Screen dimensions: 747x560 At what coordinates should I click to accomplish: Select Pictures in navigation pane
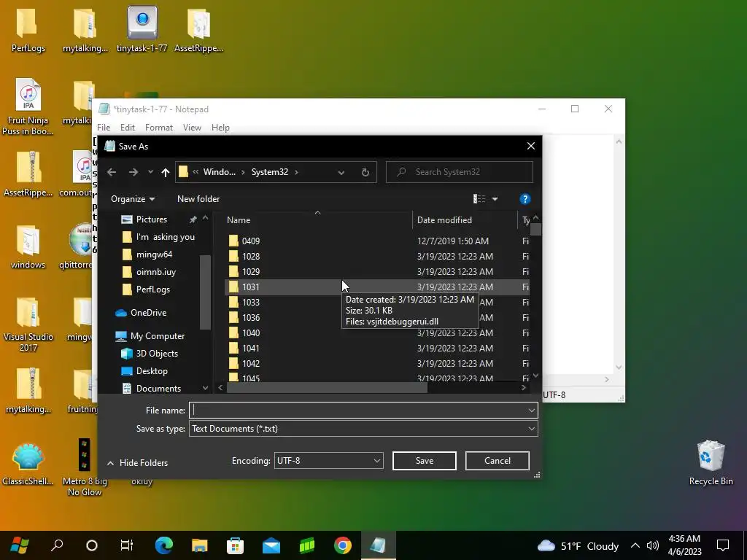click(x=152, y=219)
